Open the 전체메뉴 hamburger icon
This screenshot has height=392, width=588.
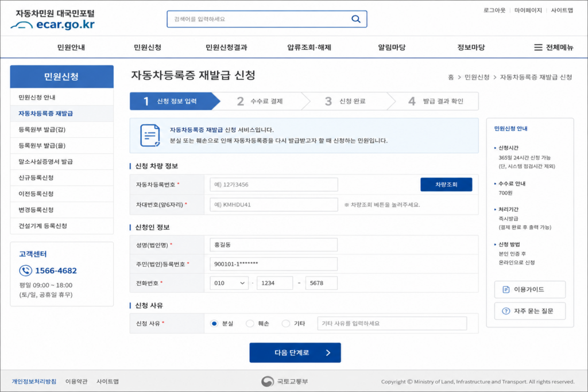tap(538, 47)
